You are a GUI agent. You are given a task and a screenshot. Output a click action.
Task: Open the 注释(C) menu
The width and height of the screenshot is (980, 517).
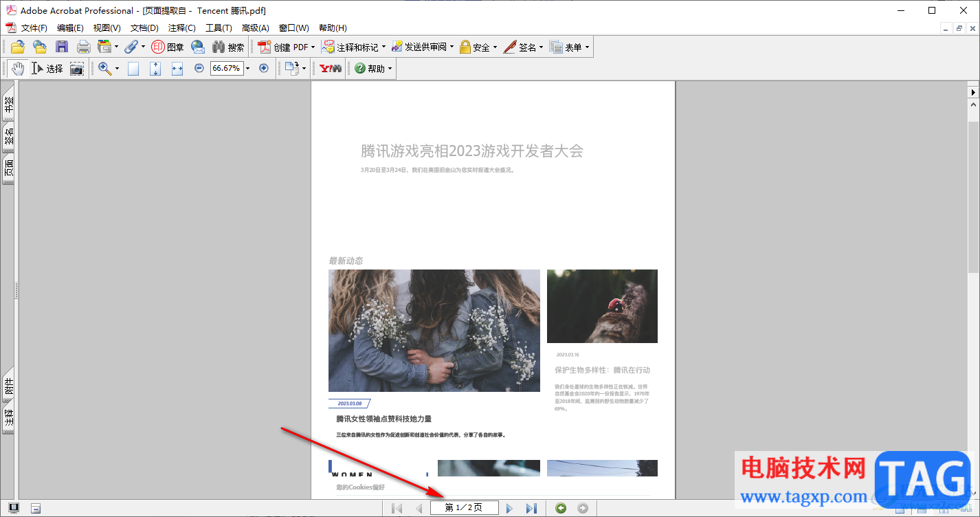pyautogui.click(x=182, y=28)
